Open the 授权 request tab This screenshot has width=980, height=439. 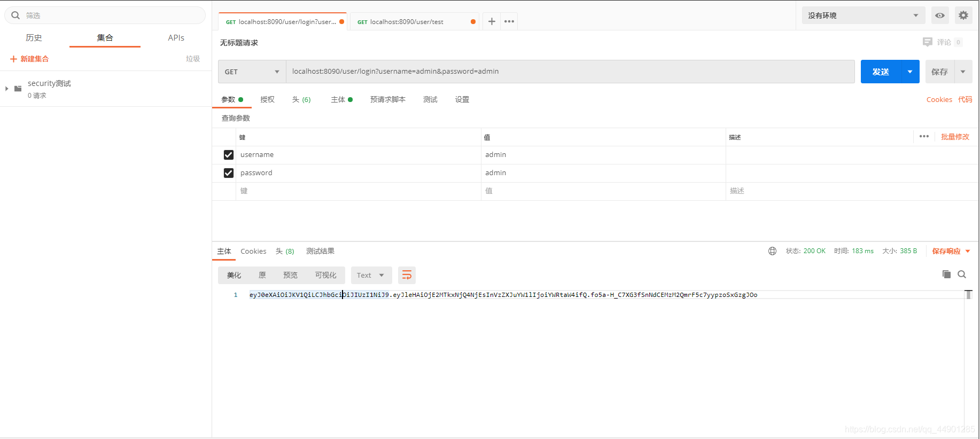tap(267, 99)
